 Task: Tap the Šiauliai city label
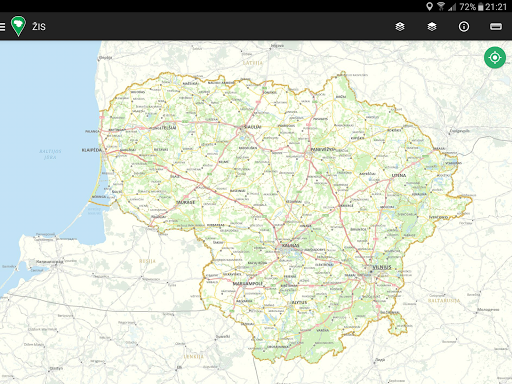[252, 127]
